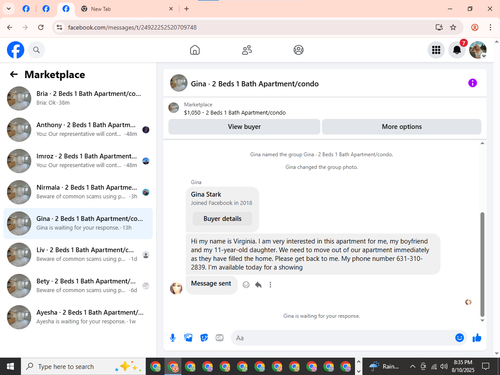Click the View buyer button
500x375 pixels.
(x=244, y=127)
